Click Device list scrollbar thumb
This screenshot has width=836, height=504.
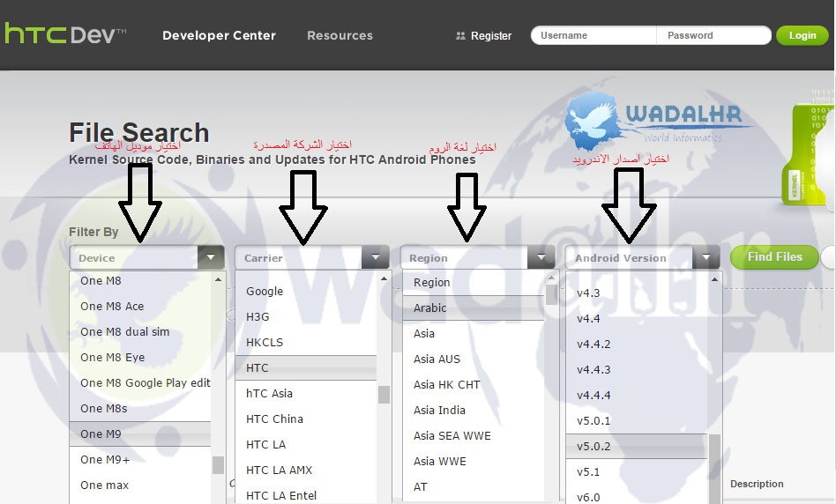tap(218, 465)
